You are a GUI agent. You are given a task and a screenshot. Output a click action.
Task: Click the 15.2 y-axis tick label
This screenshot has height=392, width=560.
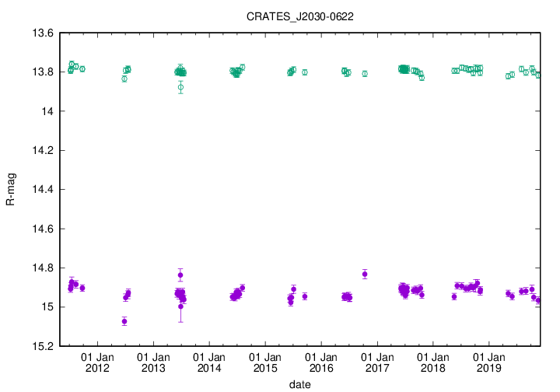pyautogui.click(x=44, y=346)
